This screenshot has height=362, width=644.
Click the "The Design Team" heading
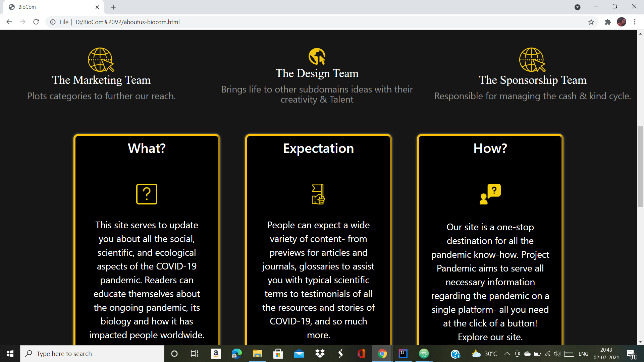pyautogui.click(x=317, y=73)
